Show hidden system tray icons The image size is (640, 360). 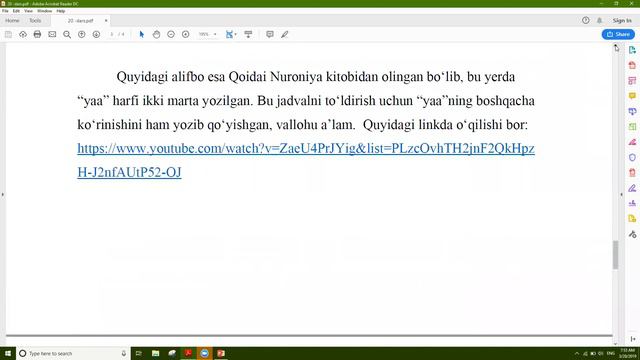pyautogui.click(x=577, y=353)
